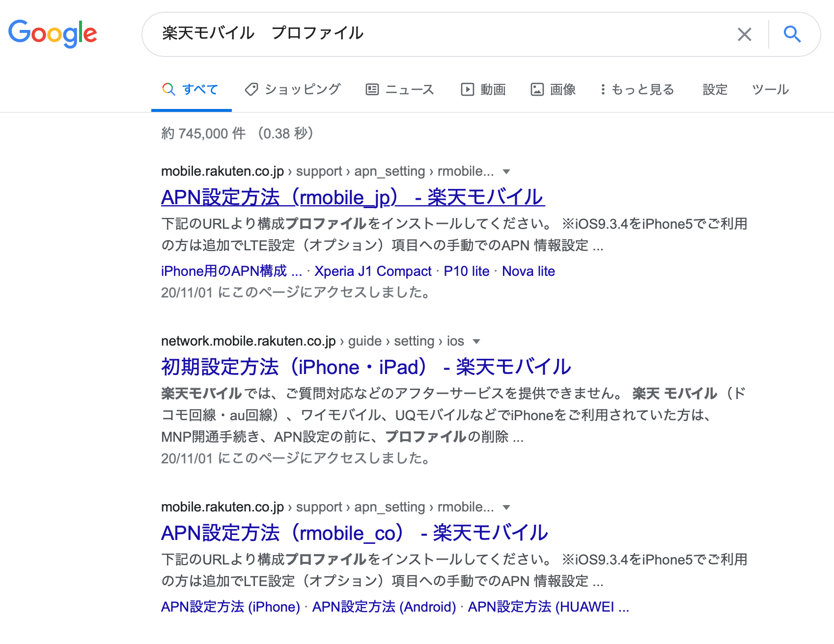The width and height of the screenshot is (834, 644).
Task: Open the Nova lite sitelink
Action: point(528,271)
